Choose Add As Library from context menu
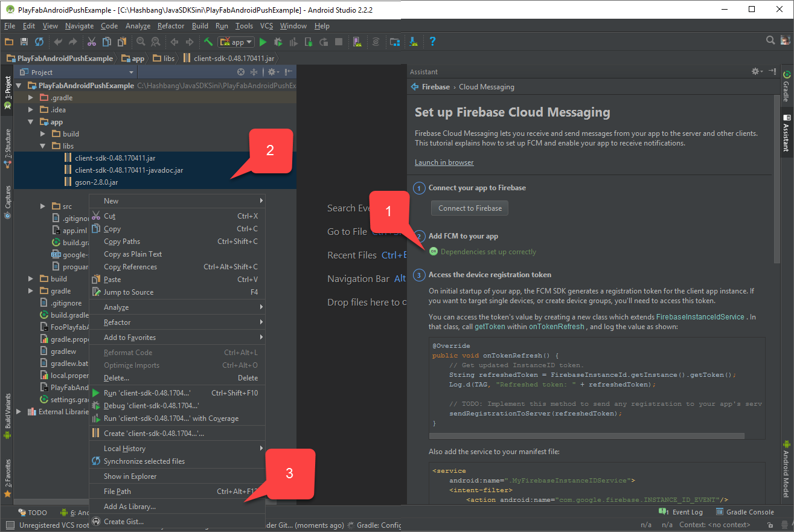This screenshot has width=794, height=532. point(177,507)
